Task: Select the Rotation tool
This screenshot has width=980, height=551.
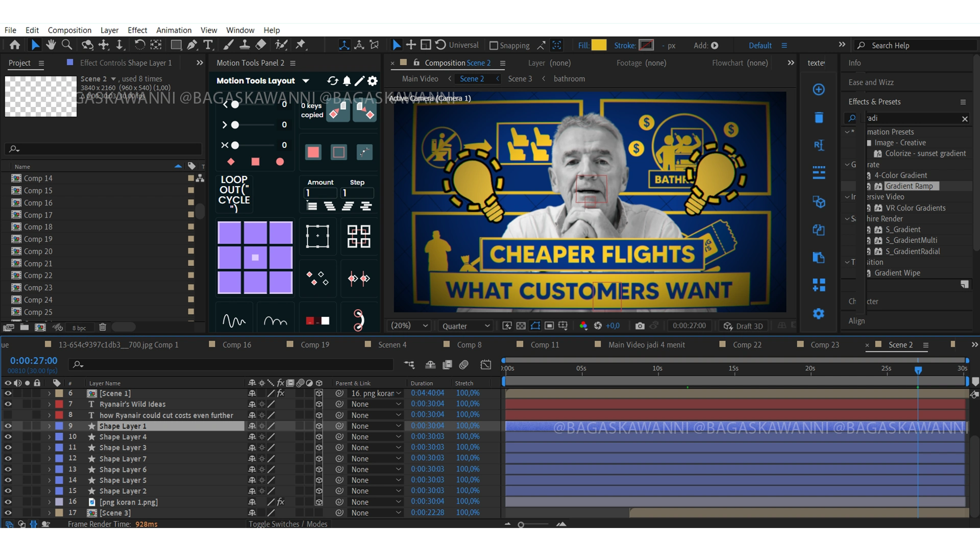Action: pos(139,45)
